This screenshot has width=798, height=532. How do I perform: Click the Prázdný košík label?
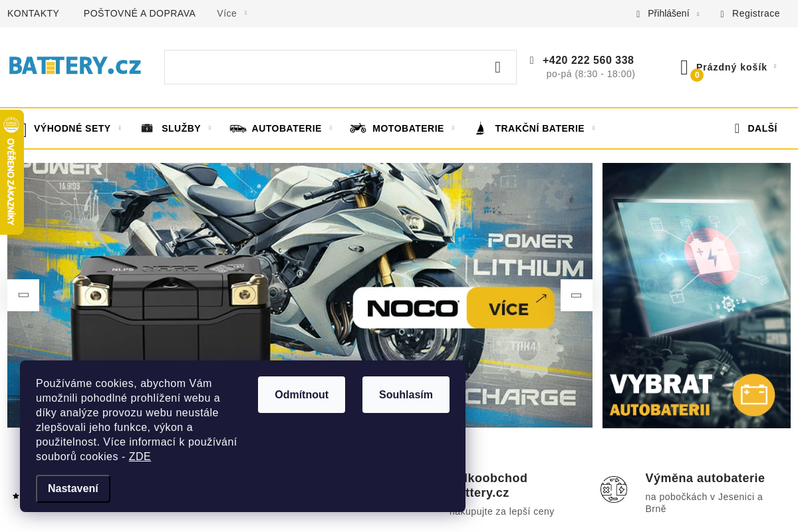pyautogui.click(x=731, y=67)
